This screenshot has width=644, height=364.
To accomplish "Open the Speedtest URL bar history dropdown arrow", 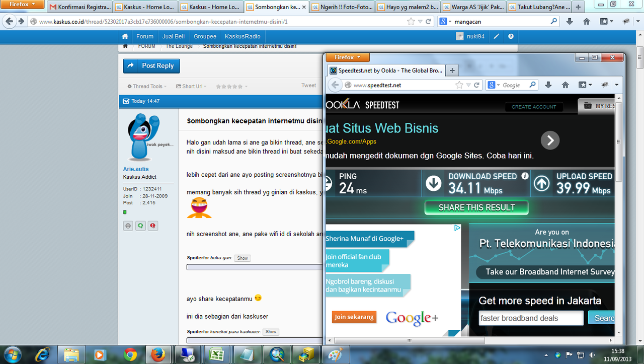I will point(468,85).
